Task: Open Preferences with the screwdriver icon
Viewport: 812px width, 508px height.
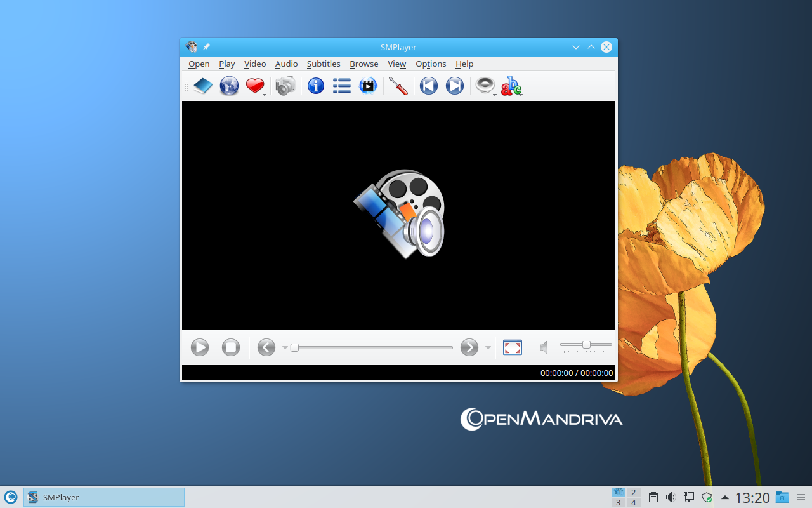Action: tap(398, 86)
